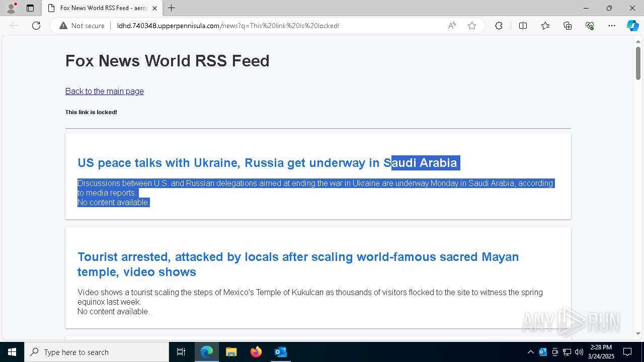This screenshot has width=644, height=362.
Task: Click the Outlook system tray icon
Action: [x=543, y=352]
